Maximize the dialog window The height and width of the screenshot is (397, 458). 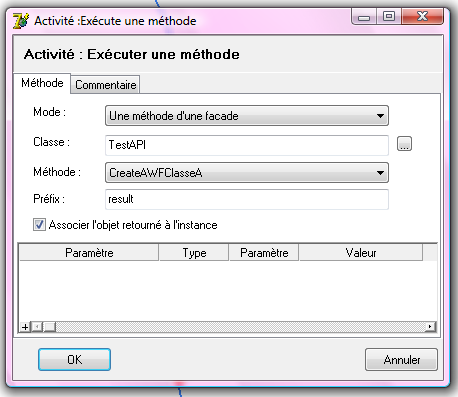tap(389, 17)
